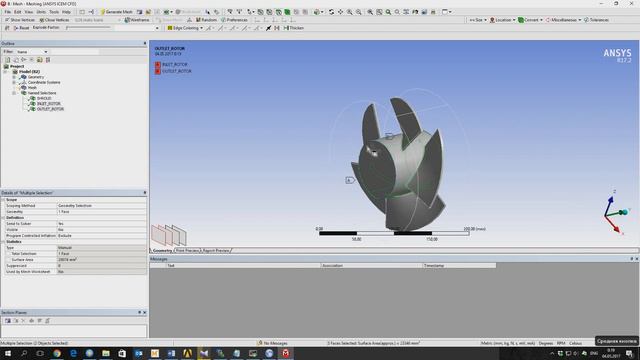The image size is (640, 360).
Task: Click the Zoom To Fit icon
Action: 370,12
